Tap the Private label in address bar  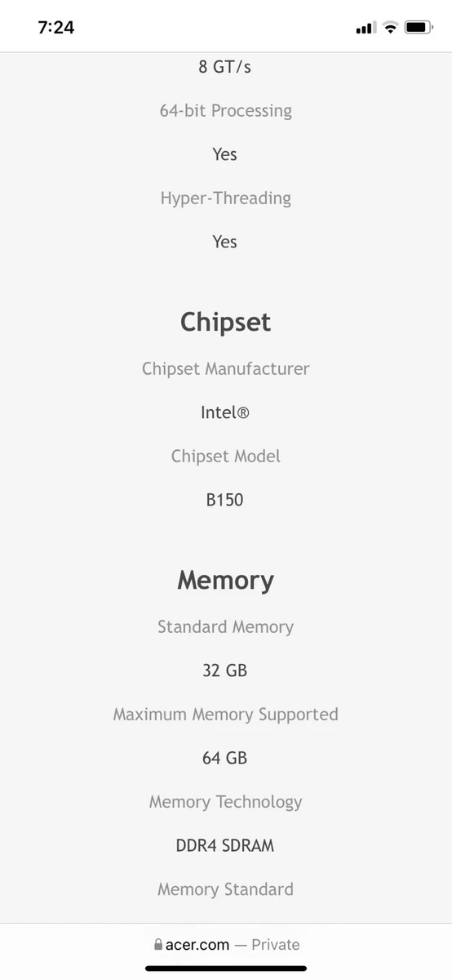pyautogui.click(x=276, y=945)
